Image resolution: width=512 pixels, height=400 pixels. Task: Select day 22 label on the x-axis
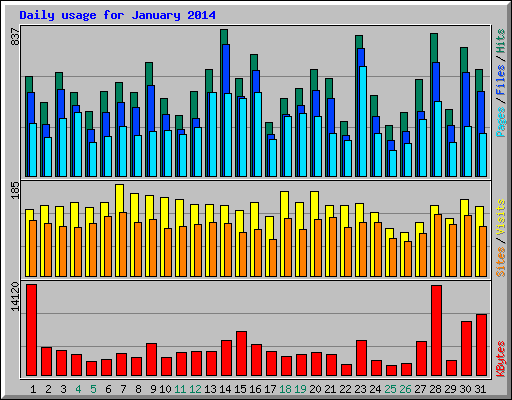[345, 389]
